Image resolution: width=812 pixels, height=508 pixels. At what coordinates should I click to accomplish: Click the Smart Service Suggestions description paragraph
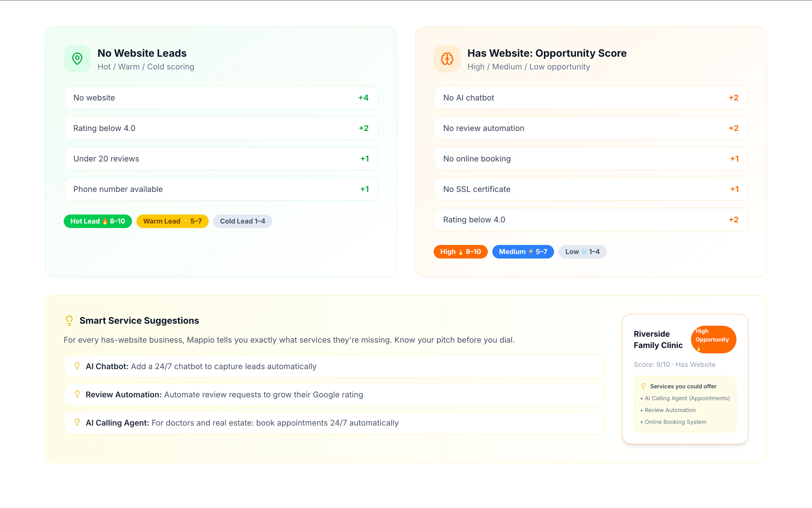click(x=289, y=340)
